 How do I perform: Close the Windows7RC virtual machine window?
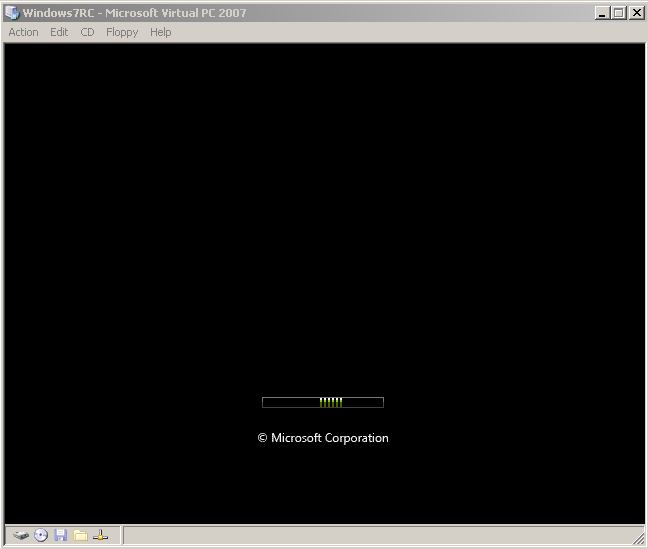coord(637,13)
